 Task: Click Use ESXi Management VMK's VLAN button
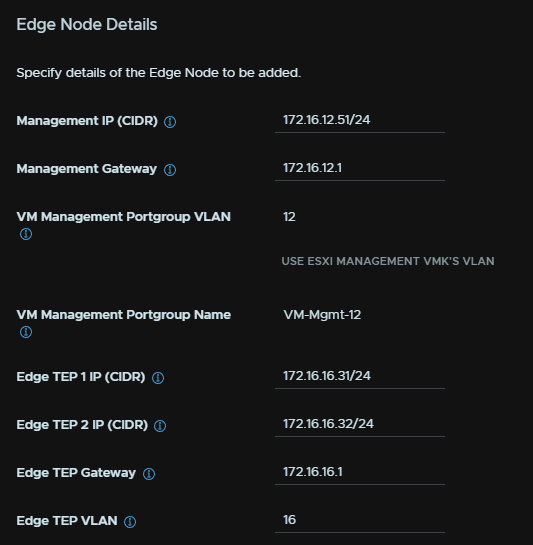(388, 261)
